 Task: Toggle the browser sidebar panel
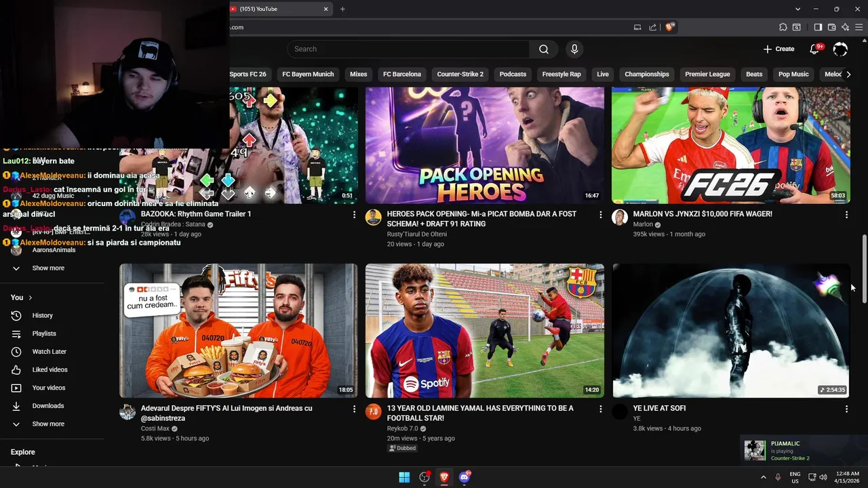click(818, 27)
